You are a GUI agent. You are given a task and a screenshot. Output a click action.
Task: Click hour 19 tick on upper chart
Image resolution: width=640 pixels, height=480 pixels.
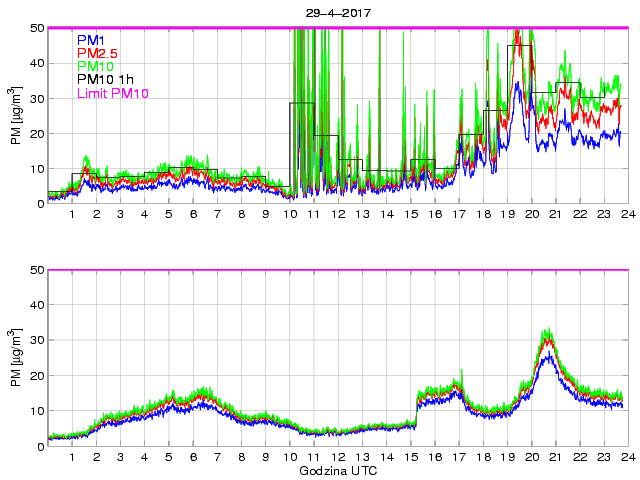(507, 214)
